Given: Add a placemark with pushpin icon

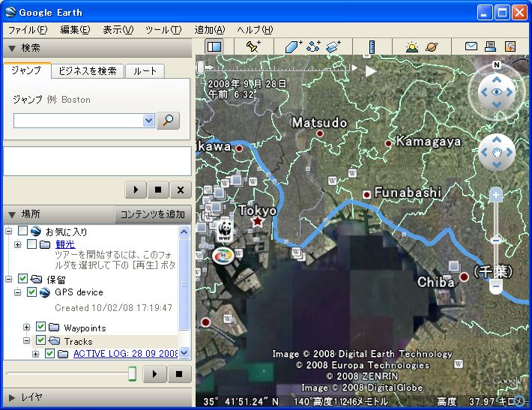Looking at the screenshot, I should click(x=253, y=46).
